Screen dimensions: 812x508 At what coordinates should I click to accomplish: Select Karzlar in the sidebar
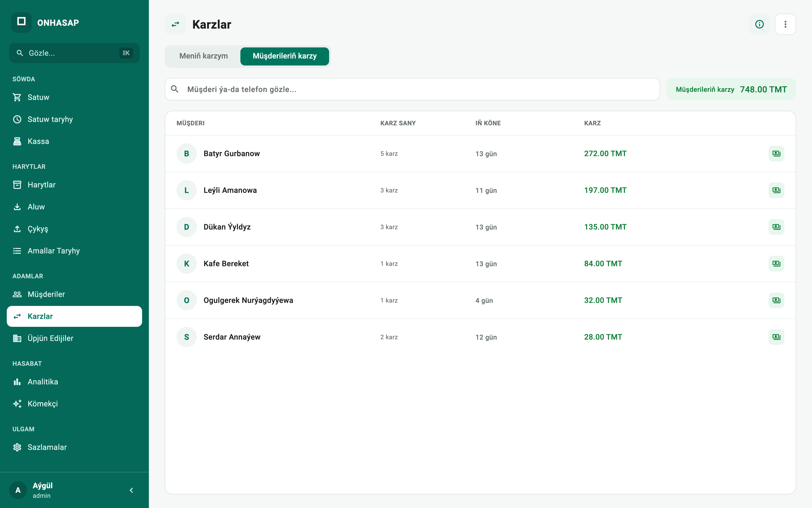point(74,316)
